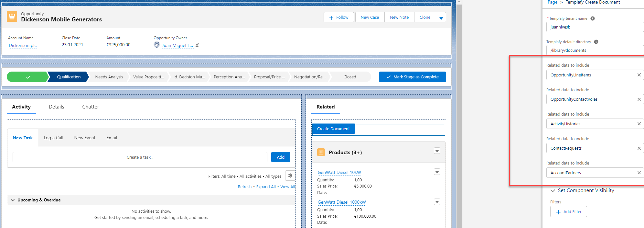Click the Templafy default directory field

click(595, 50)
